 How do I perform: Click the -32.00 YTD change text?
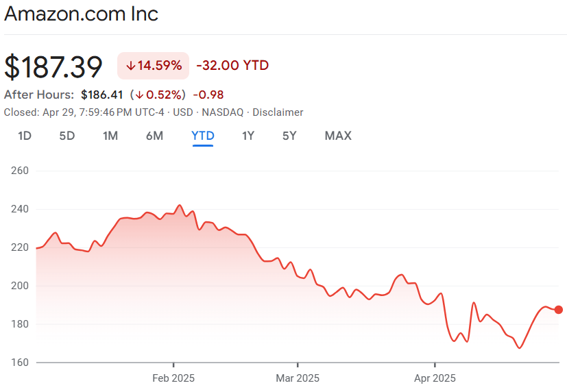(232, 66)
